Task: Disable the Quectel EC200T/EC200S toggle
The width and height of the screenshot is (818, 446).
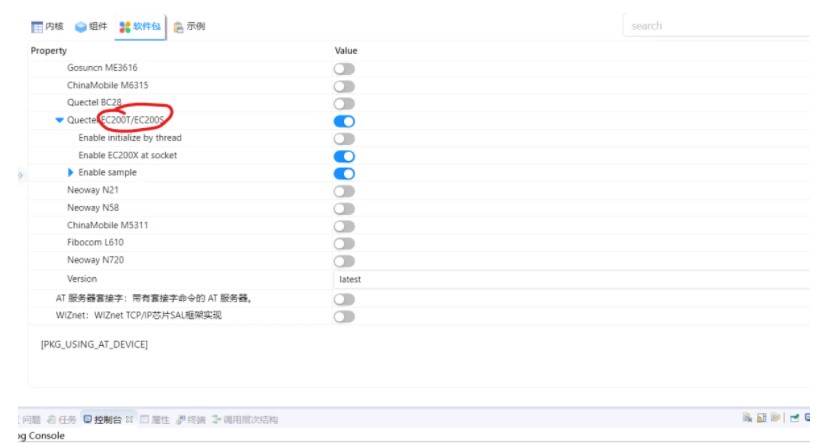Action: 344,121
